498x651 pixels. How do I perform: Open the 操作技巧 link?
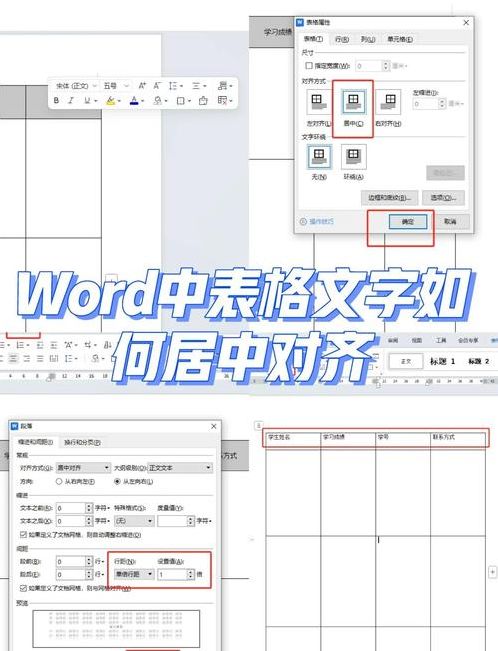(321, 222)
